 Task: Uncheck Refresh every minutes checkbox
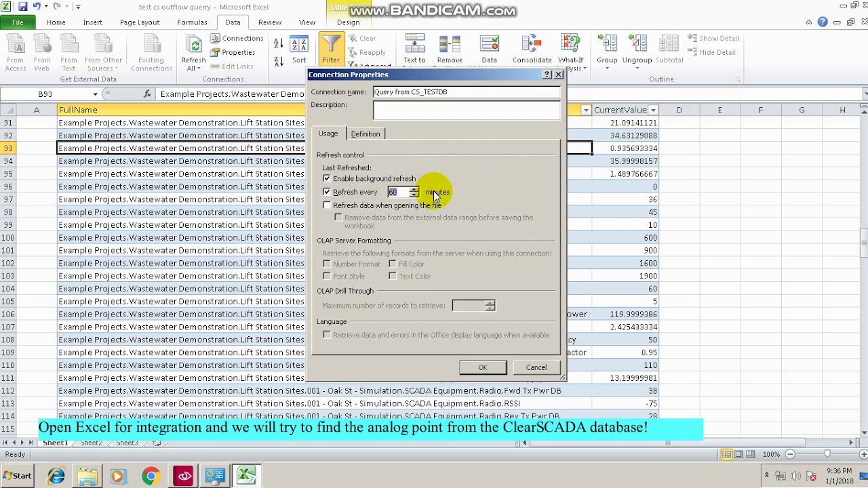[327, 192]
